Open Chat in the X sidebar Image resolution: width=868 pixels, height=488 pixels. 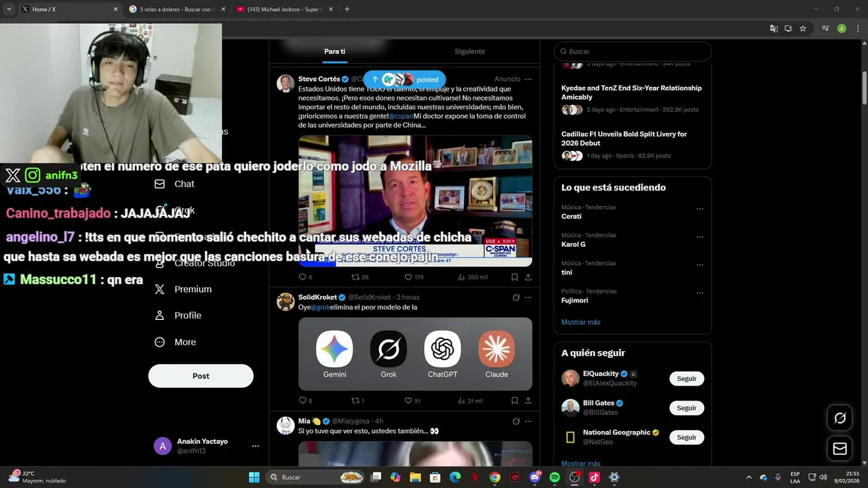175,184
